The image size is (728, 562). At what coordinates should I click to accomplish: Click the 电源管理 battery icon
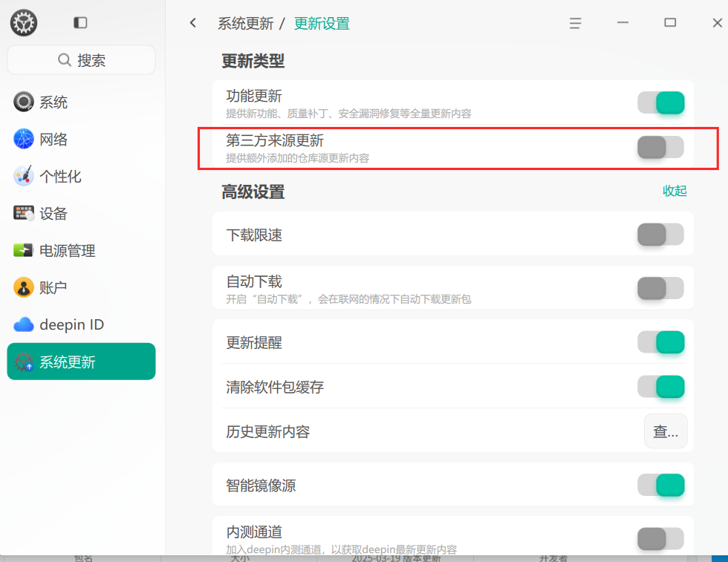[x=23, y=251]
